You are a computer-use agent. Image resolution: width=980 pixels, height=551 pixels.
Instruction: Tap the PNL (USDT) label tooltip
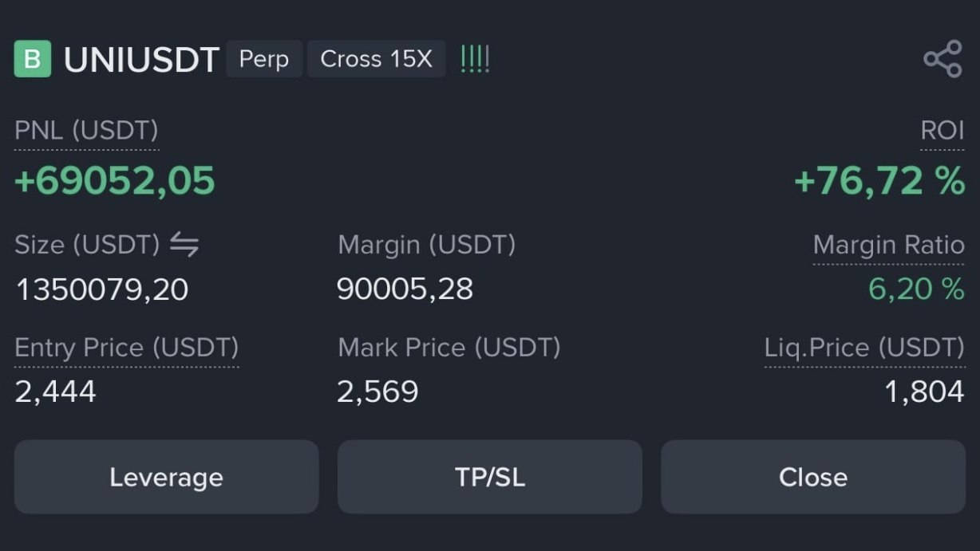click(86, 131)
